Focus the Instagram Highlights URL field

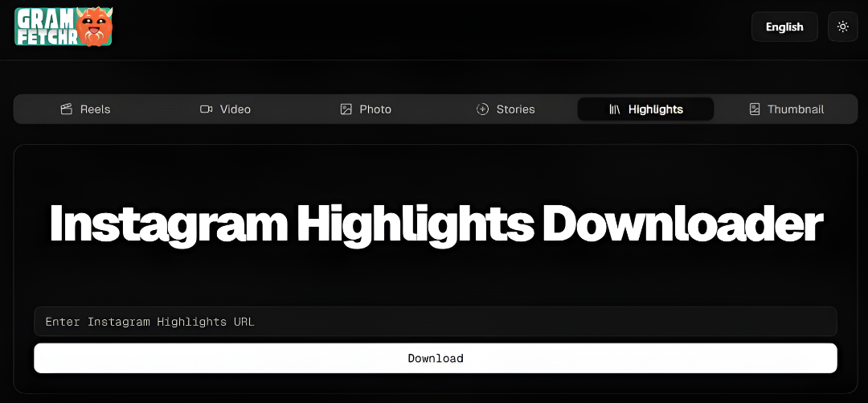pos(435,322)
